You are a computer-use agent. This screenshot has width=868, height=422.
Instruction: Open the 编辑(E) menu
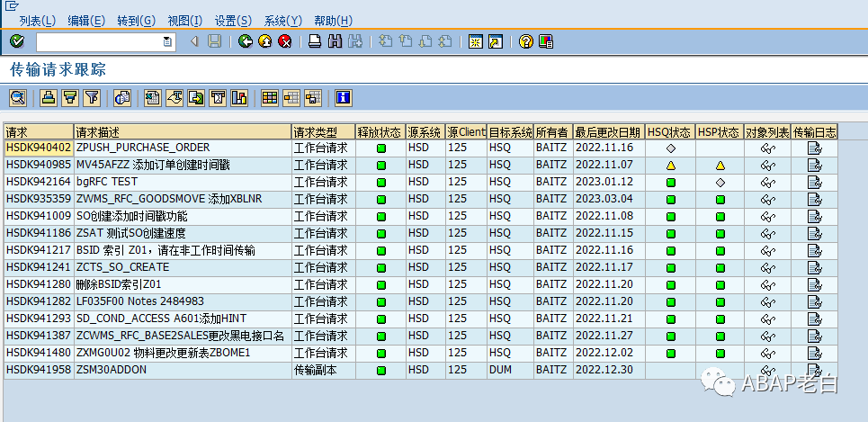(86, 21)
